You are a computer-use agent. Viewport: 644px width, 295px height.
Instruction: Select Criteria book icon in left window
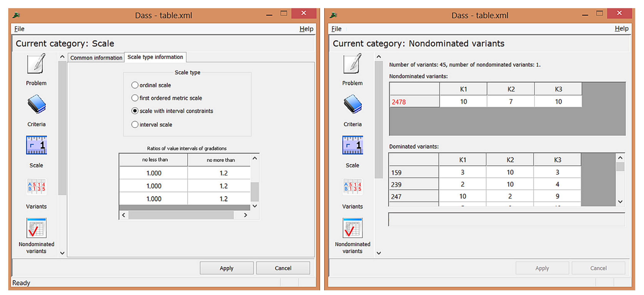[x=37, y=104]
